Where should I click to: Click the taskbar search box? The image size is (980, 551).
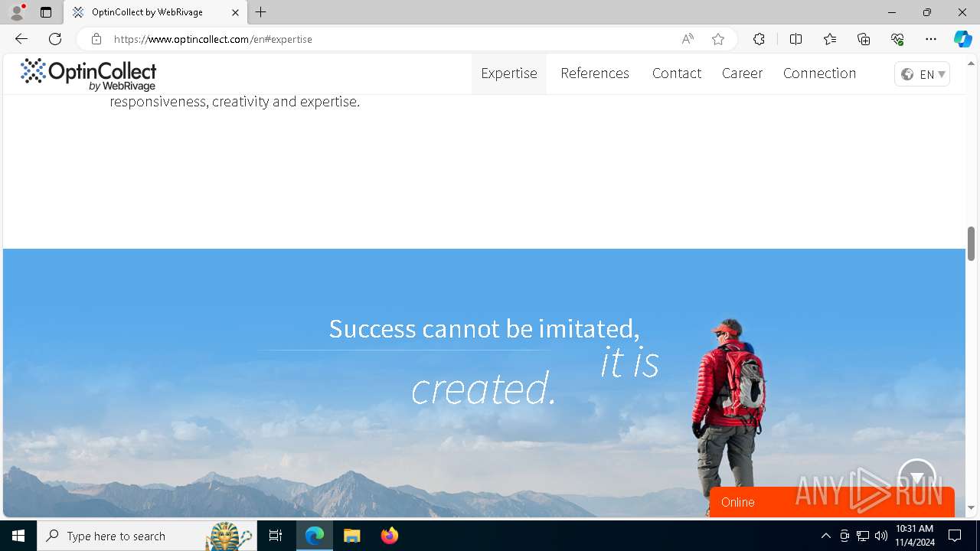coord(147,536)
